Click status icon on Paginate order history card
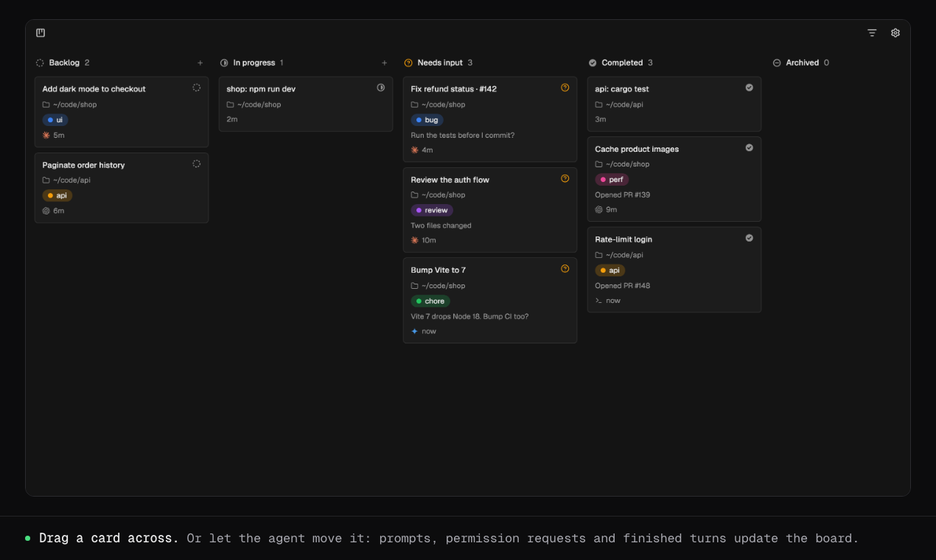This screenshot has width=936, height=560. [196, 164]
